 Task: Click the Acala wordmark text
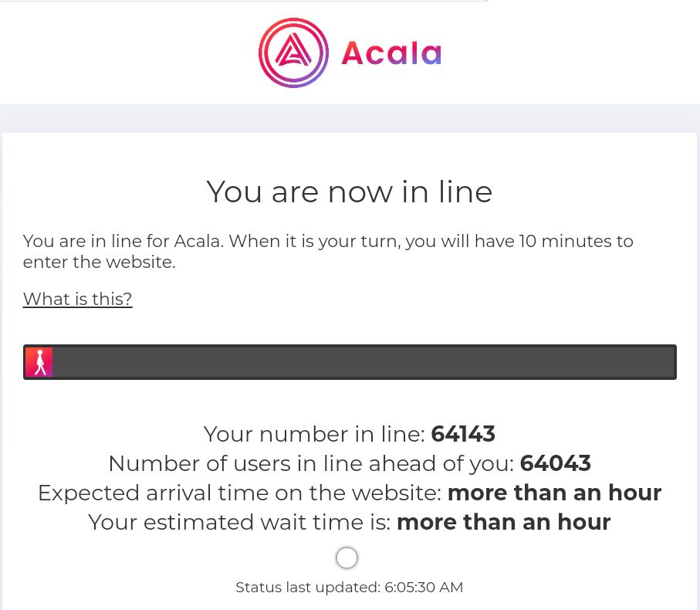click(391, 53)
